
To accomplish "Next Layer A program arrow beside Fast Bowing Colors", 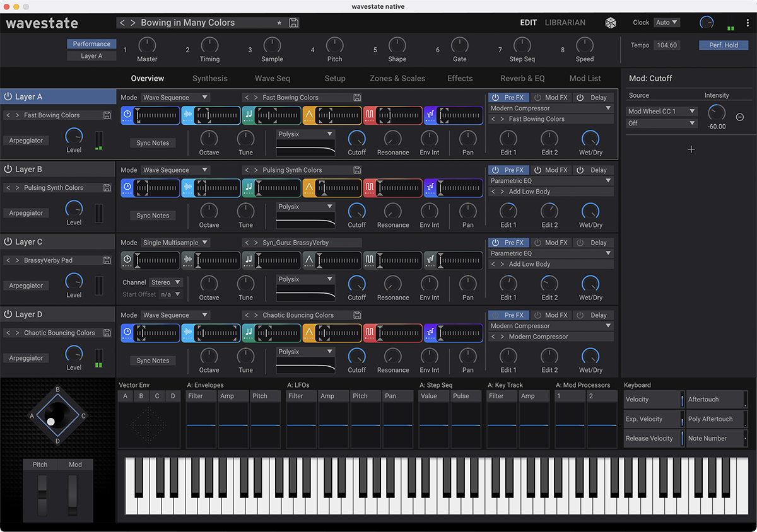I will pyautogui.click(x=17, y=115).
